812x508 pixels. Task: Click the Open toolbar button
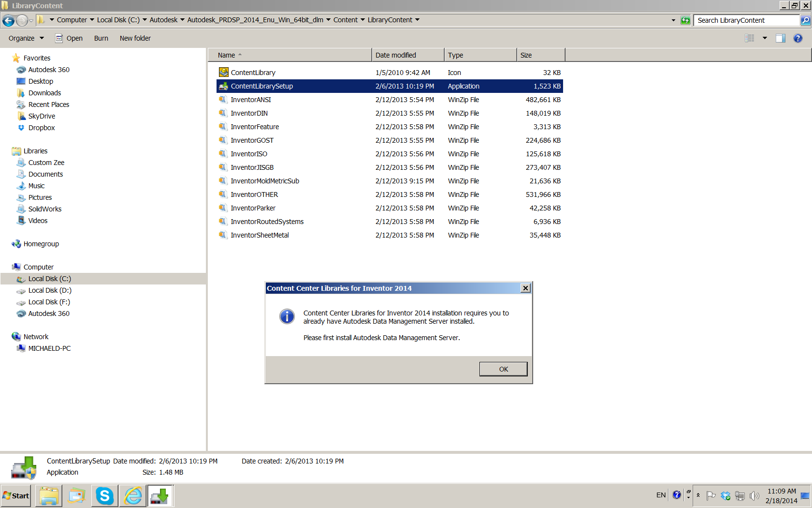[69, 38]
